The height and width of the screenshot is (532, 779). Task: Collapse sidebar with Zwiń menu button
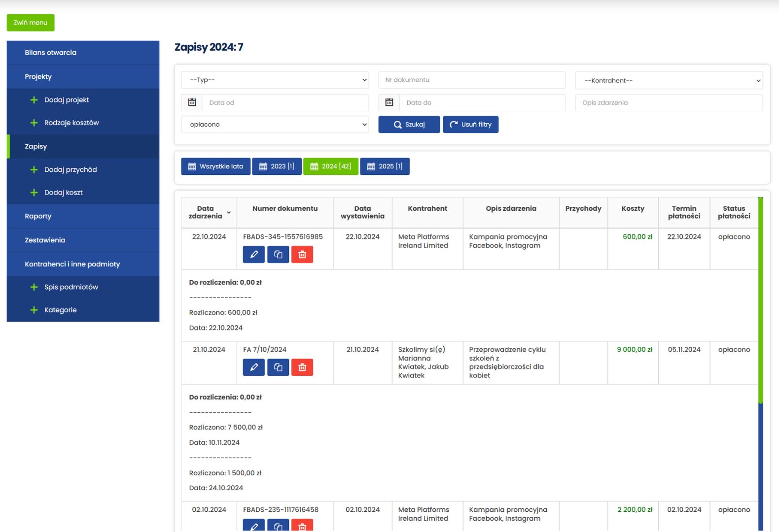(x=31, y=23)
